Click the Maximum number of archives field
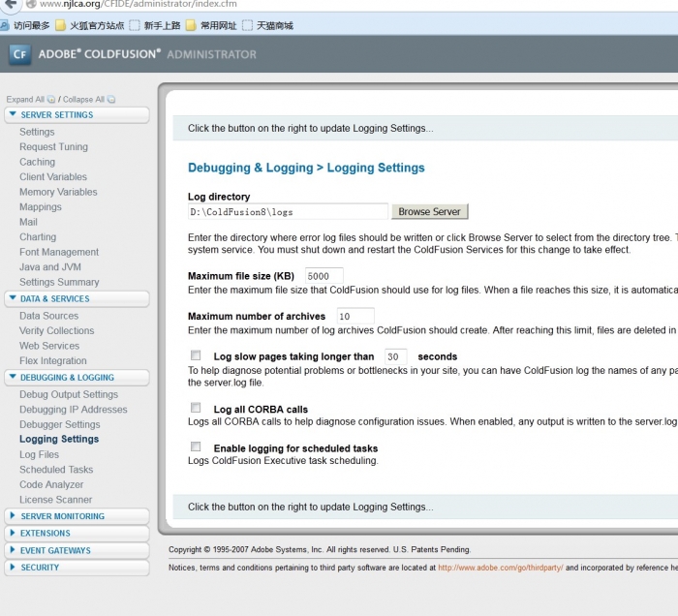Image resolution: width=678 pixels, height=616 pixels. click(355, 317)
